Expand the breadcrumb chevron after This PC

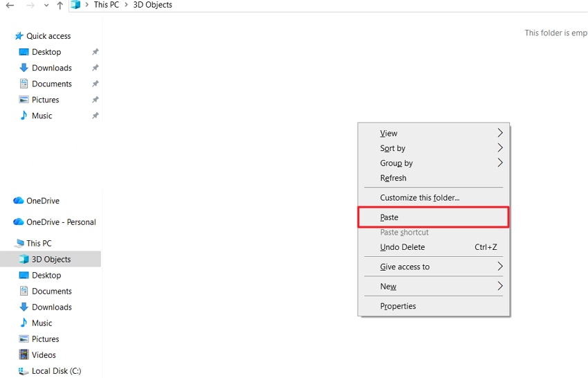click(x=126, y=5)
